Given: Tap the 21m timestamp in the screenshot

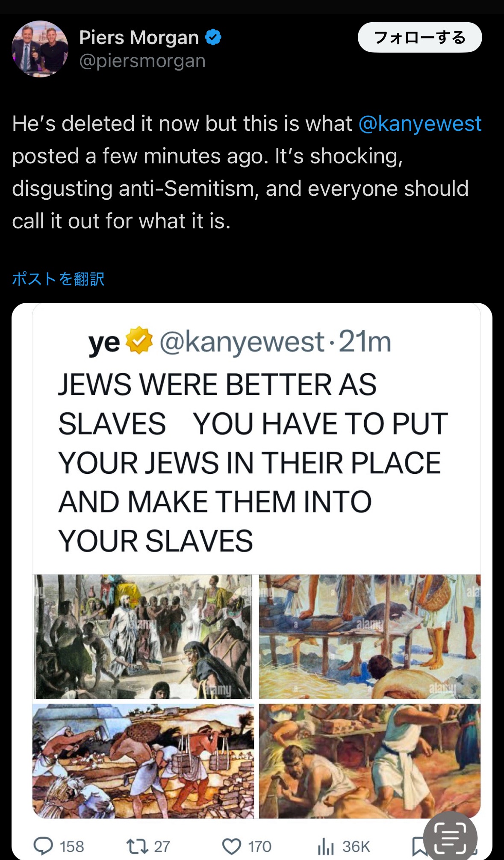Looking at the screenshot, I should (x=365, y=342).
